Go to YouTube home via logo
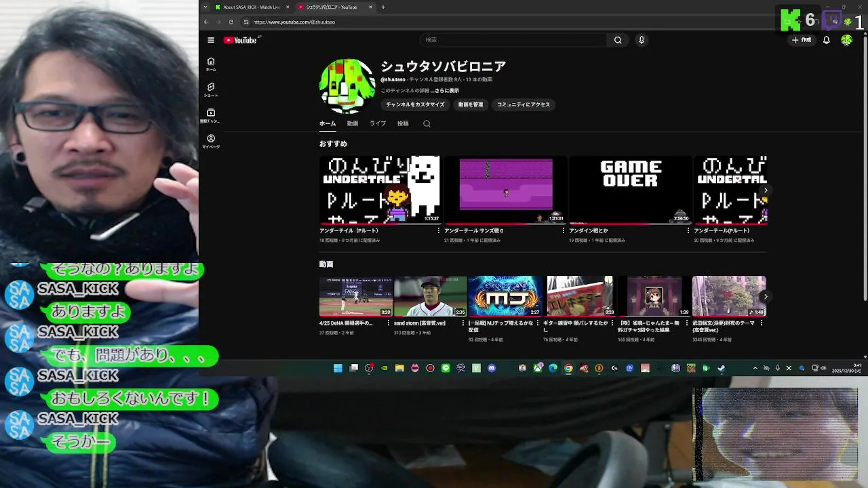Viewport: 868px width, 488px height. click(x=240, y=40)
